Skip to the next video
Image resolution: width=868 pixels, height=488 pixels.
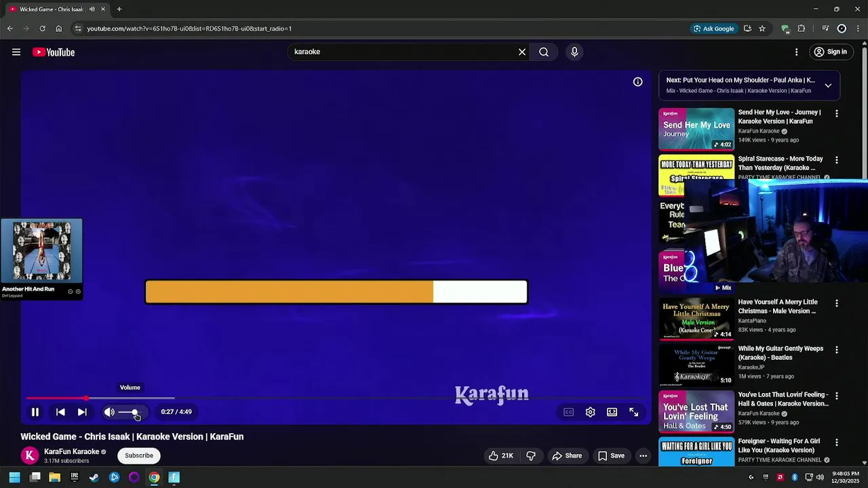coord(82,411)
